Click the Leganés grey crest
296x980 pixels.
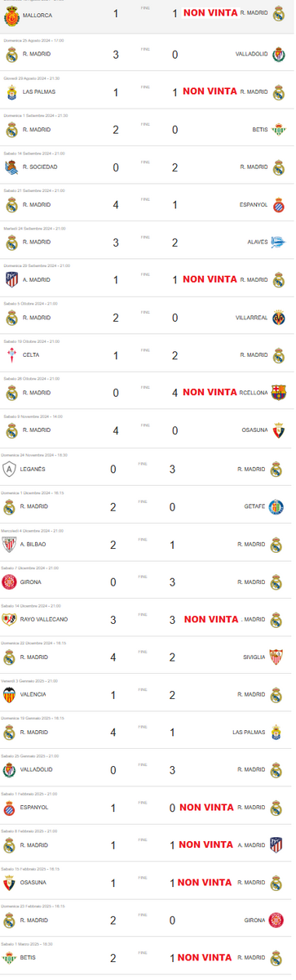10,470
